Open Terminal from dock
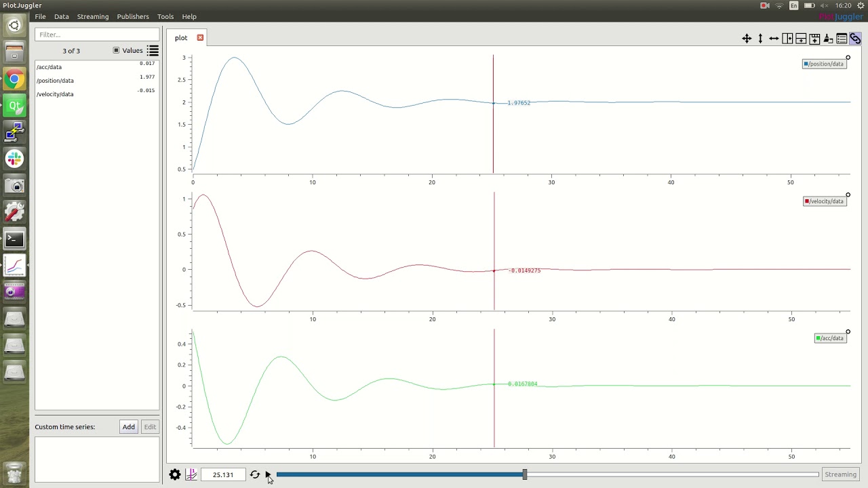Image resolution: width=868 pixels, height=488 pixels. point(14,239)
